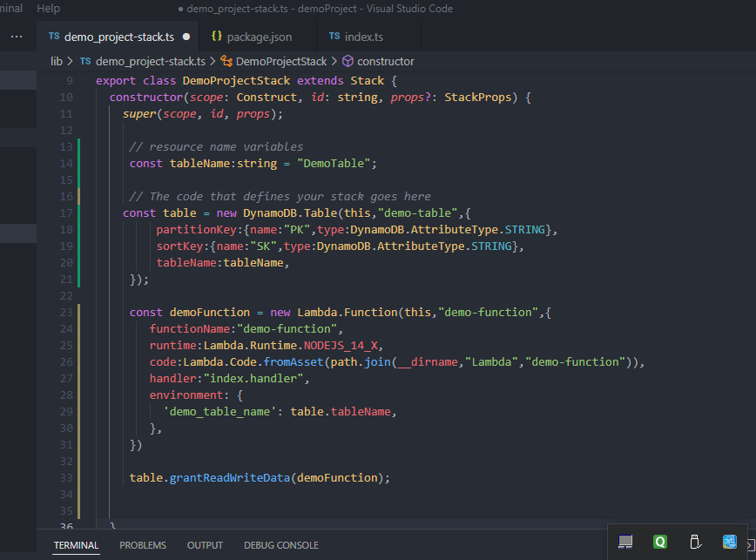This screenshot has height=560, width=756.
Task: Open the OUTPUT panel
Action: [x=205, y=545]
